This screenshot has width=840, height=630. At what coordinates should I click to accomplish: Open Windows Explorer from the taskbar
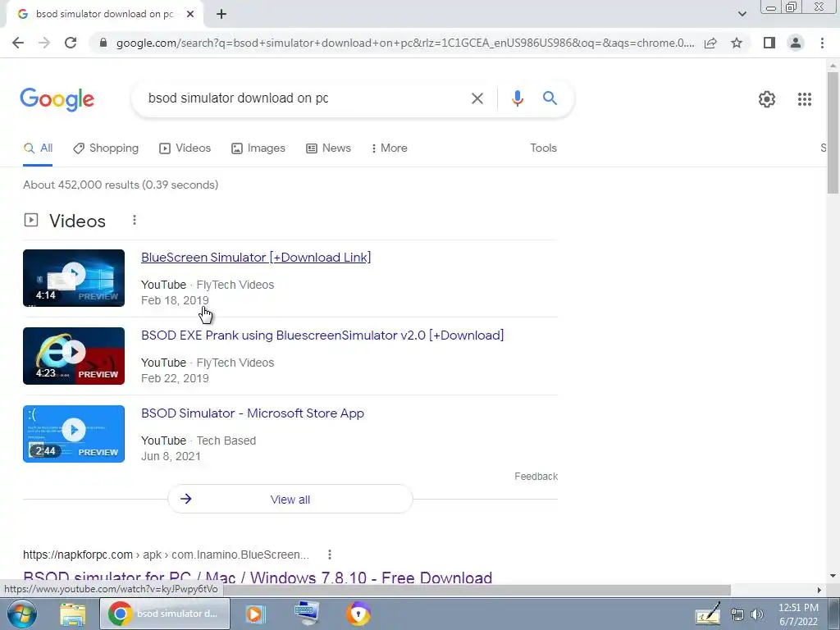coord(72,614)
